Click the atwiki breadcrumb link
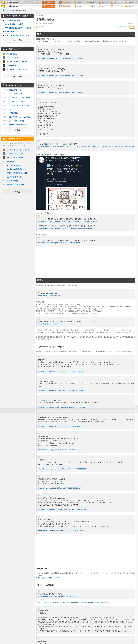Viewport: 138px width, 644px height. [3, 11]
